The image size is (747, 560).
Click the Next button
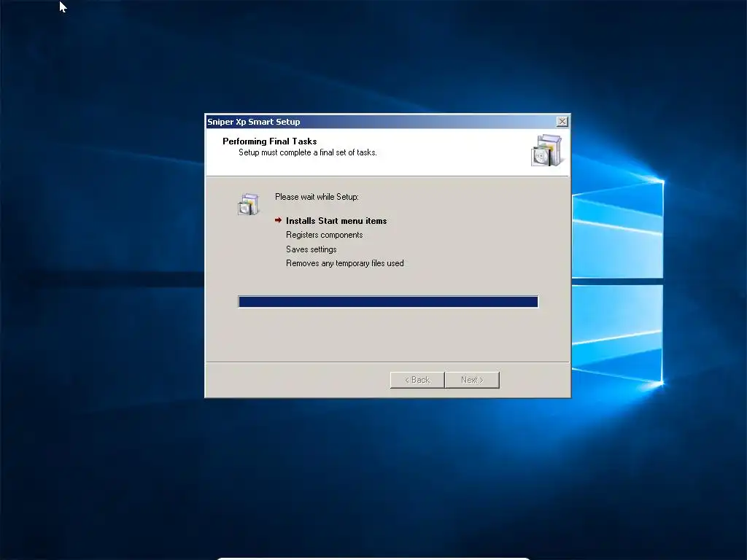(472, 380)
